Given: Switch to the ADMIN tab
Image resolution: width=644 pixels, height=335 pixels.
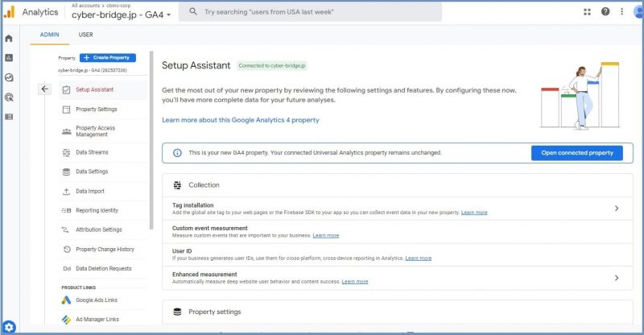Looking at the screenshot, I should (49, 35).
